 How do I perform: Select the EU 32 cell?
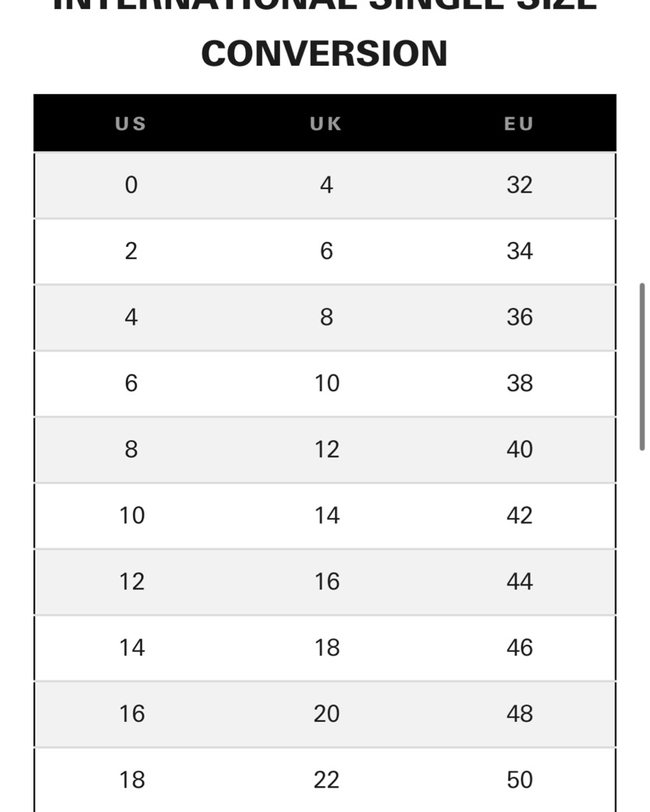(x=519, y=185)
